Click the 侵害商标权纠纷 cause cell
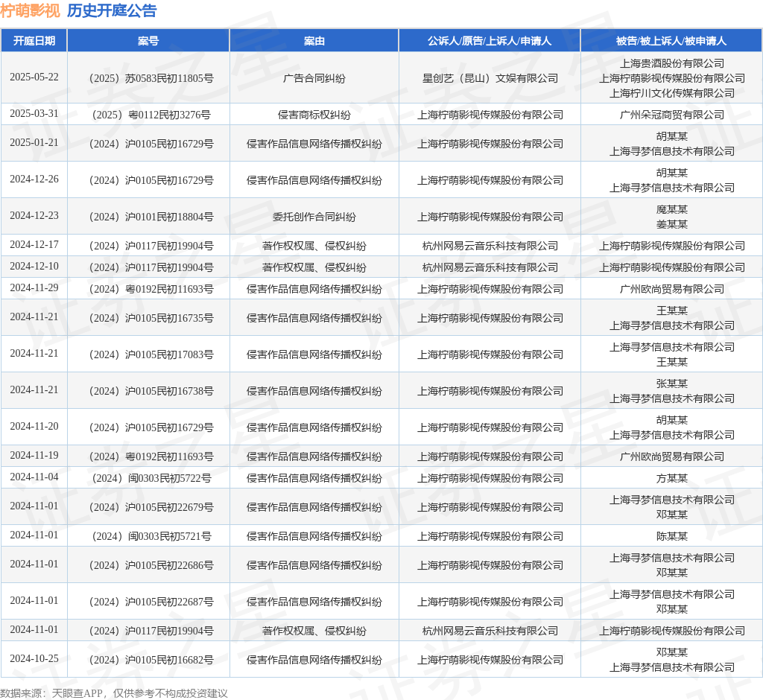The image size is (763, 700). (x=314, y=115)
